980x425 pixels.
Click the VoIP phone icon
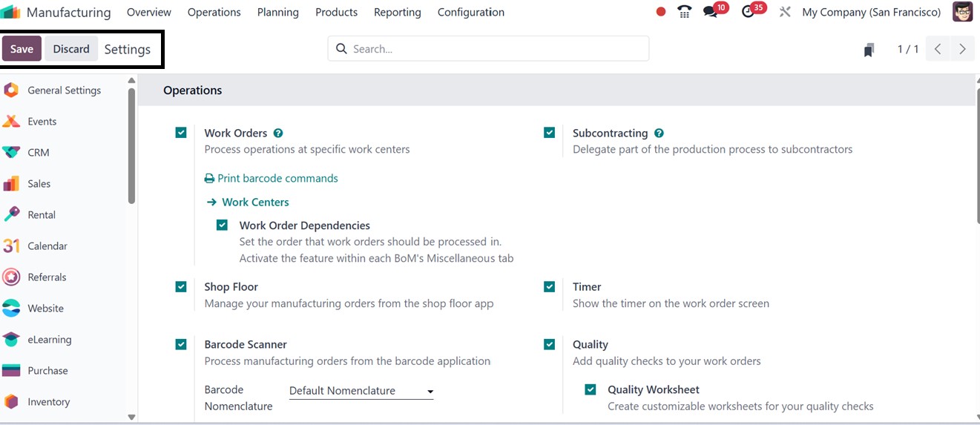[684, 12]
